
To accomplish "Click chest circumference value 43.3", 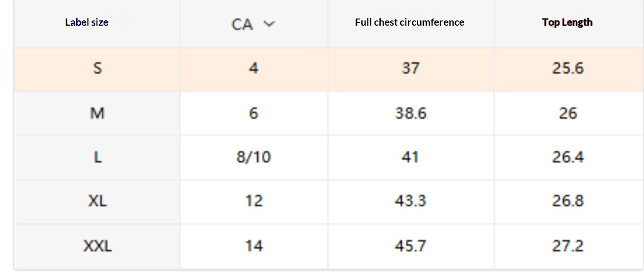I will tap(411, 201).
